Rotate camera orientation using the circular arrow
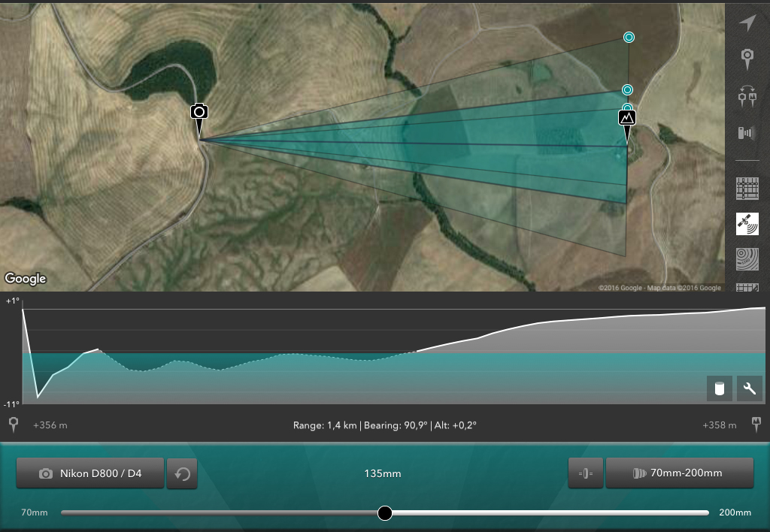The width and height of the screenshot is (770, 532). 182,474
